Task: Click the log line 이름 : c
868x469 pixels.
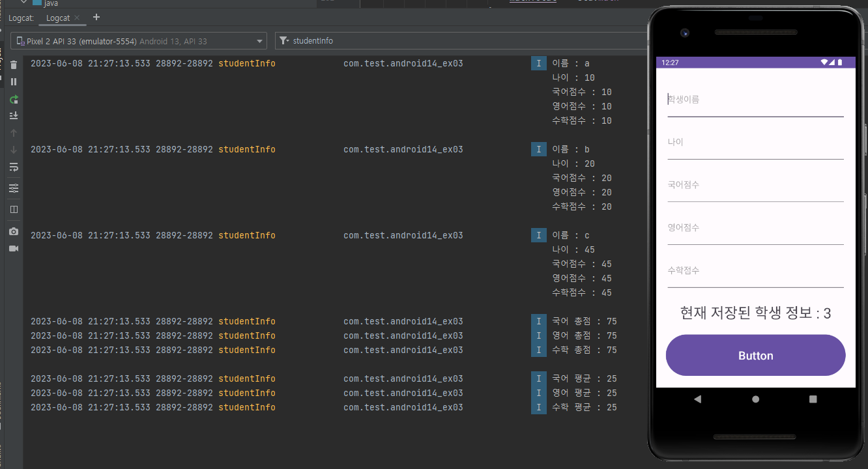Action: 571,235
